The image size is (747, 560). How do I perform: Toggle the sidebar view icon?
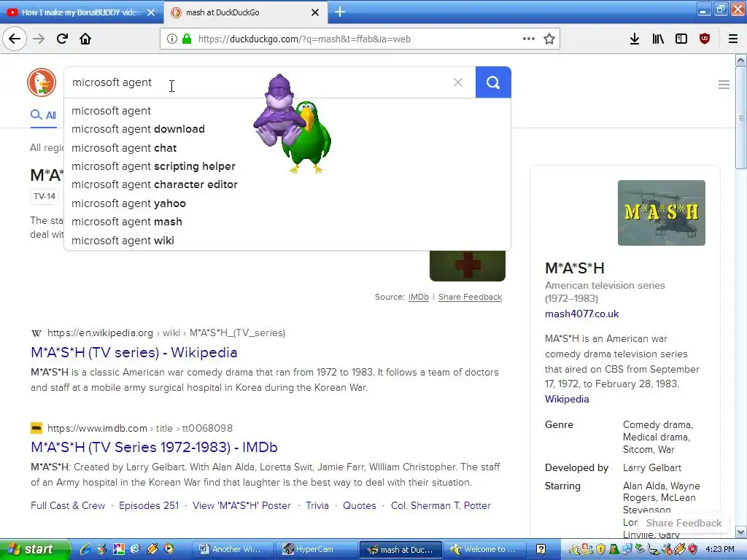pyautogui.click(x=681, y=39)
